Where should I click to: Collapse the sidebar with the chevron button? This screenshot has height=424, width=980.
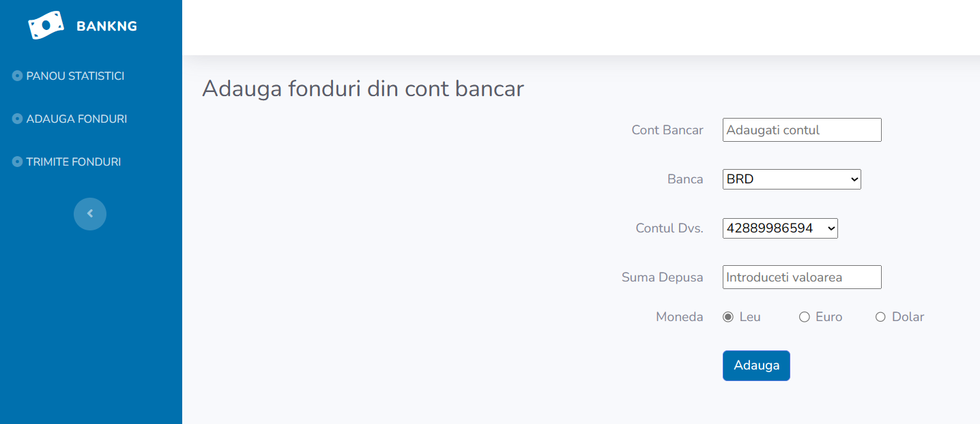[x=90, y=214]
